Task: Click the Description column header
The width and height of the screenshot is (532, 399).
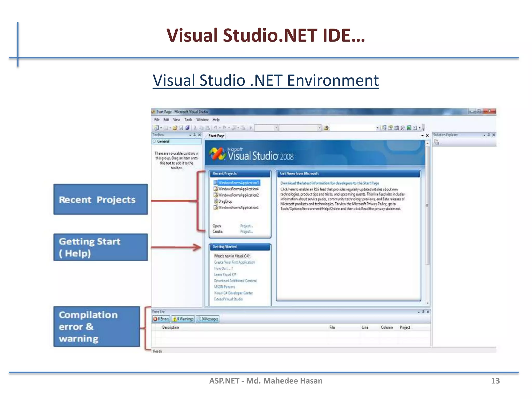Action: tap(170, 327)
